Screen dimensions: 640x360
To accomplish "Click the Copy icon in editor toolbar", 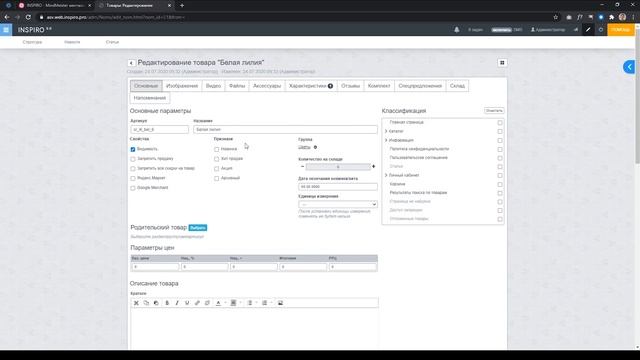I will coord(146,303).
